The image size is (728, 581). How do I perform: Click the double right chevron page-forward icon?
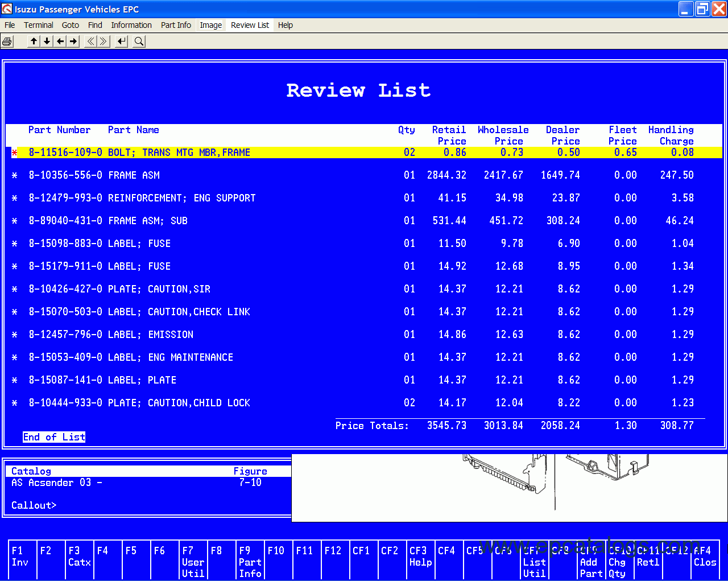104,41
